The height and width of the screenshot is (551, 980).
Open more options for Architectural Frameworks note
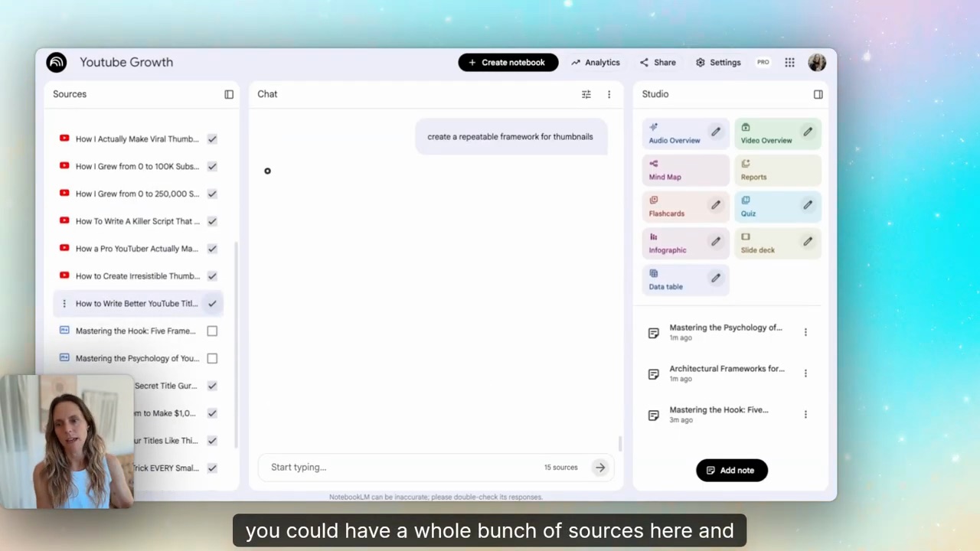805,373
